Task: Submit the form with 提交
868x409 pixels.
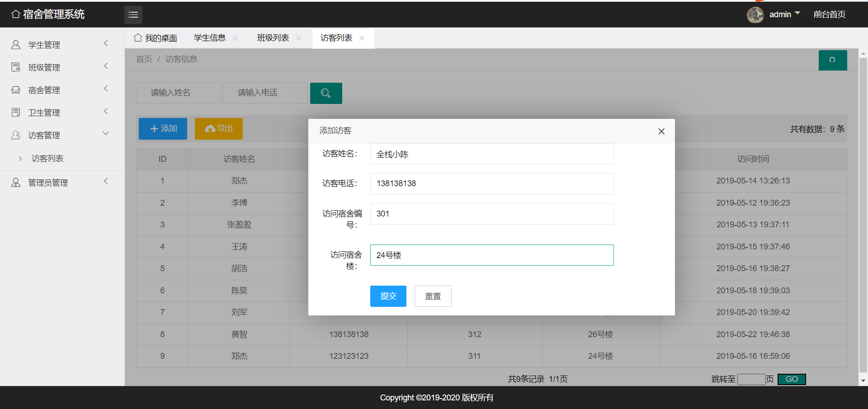Action: click(x=388, y=296)
